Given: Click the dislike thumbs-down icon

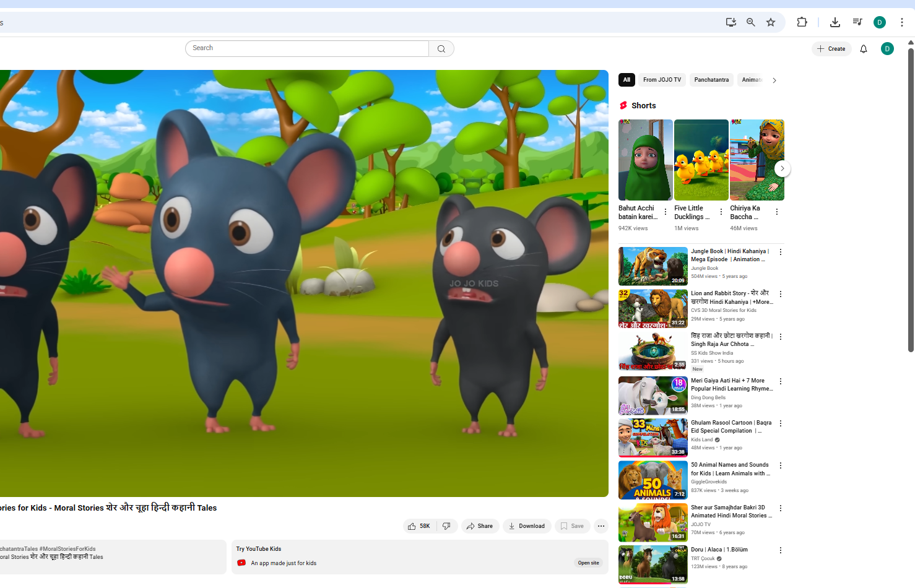Looking at the screenshot, I should pyautogui.click(x=446, y=526).
